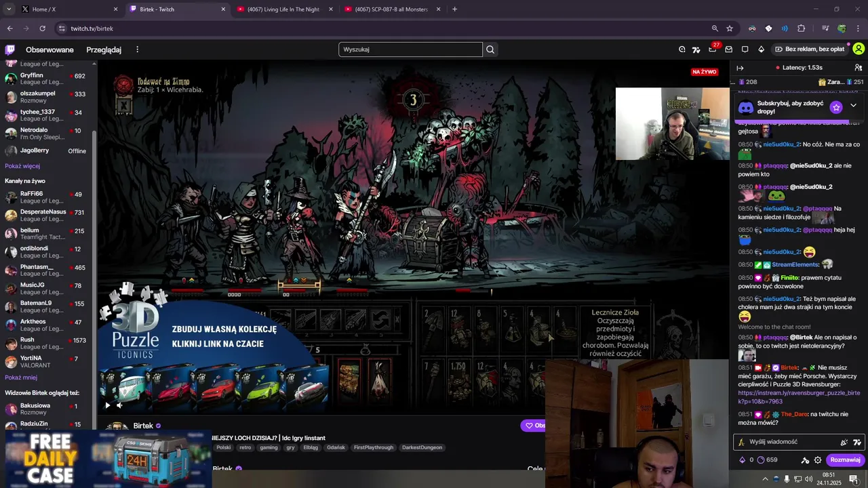
Task: Open Gryffinn channel in the sidebar
Action: [47, 79]
